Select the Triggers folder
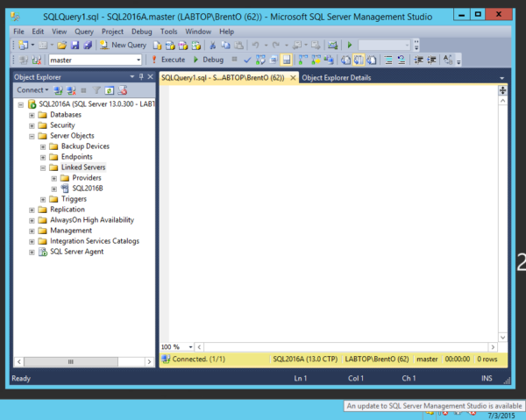Screen dimensions: 526x420 click(x=74, y=199)
